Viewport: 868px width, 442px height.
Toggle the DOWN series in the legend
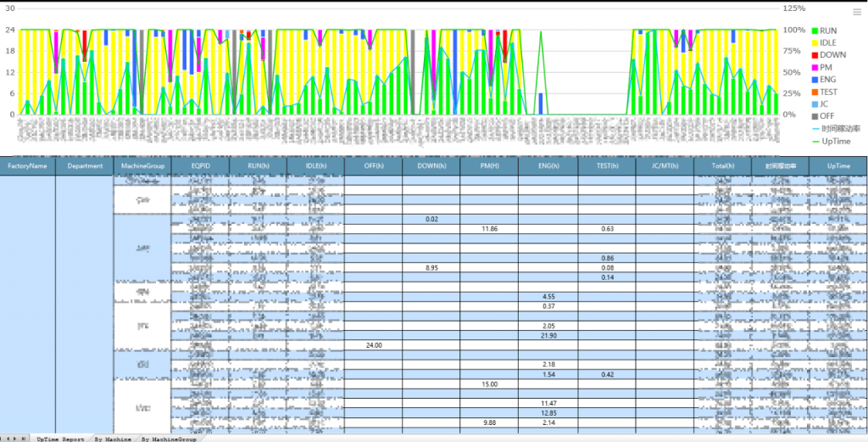(828, 55)
